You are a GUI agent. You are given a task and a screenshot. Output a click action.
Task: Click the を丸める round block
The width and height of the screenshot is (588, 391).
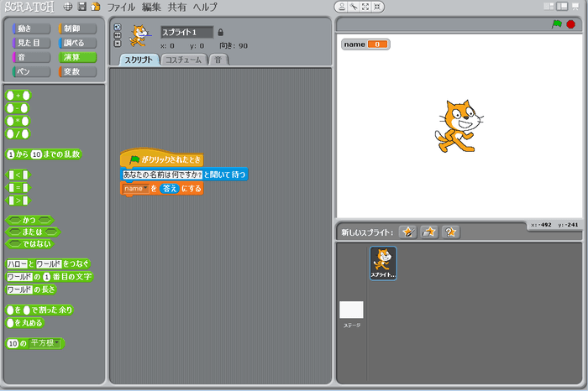[x=24, y=323]
